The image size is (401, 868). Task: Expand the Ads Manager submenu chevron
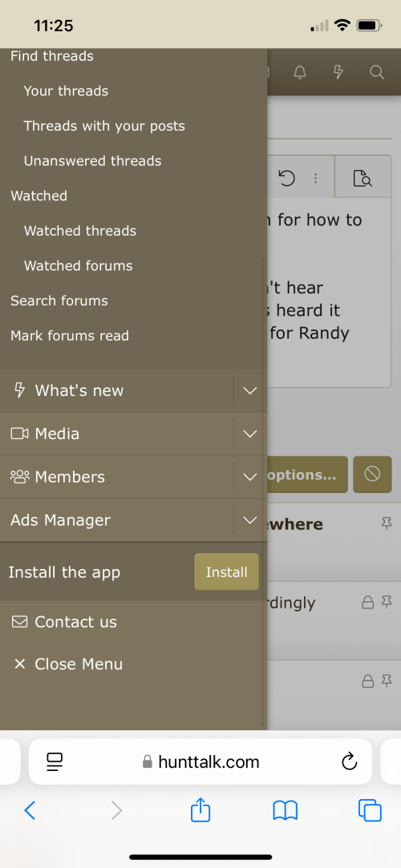point(249,520)
